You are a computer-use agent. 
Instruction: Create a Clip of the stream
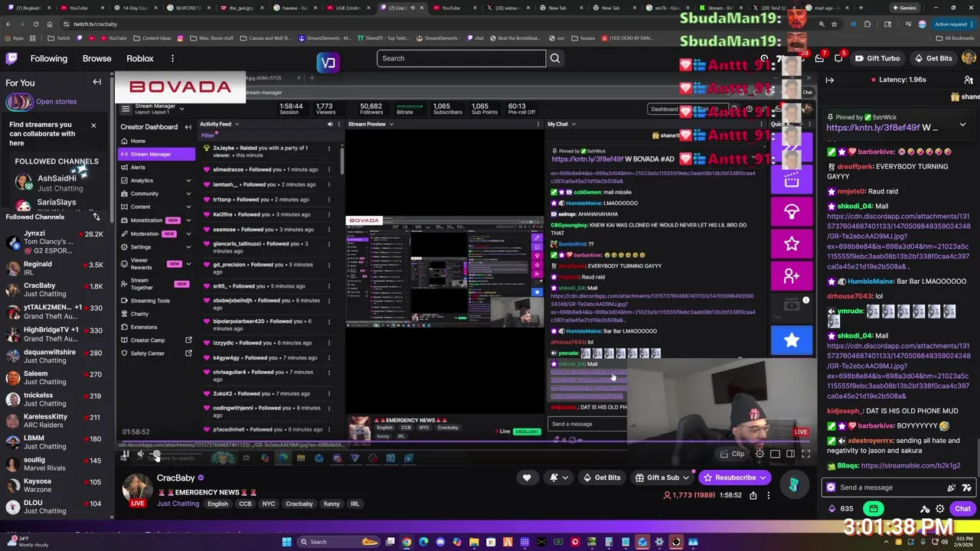pyautogui.click(x=732, y=454)
